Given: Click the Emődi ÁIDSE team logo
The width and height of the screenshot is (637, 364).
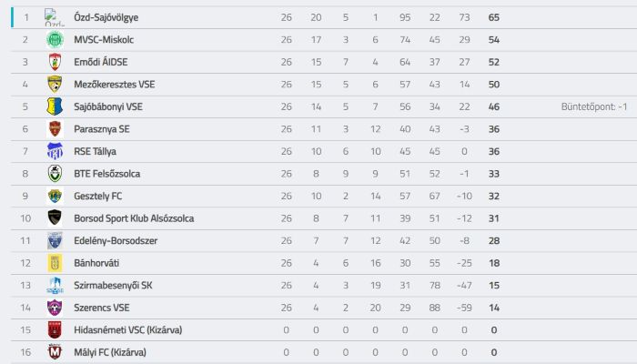Looking at the screenshot, I should [x=55, y=62].
